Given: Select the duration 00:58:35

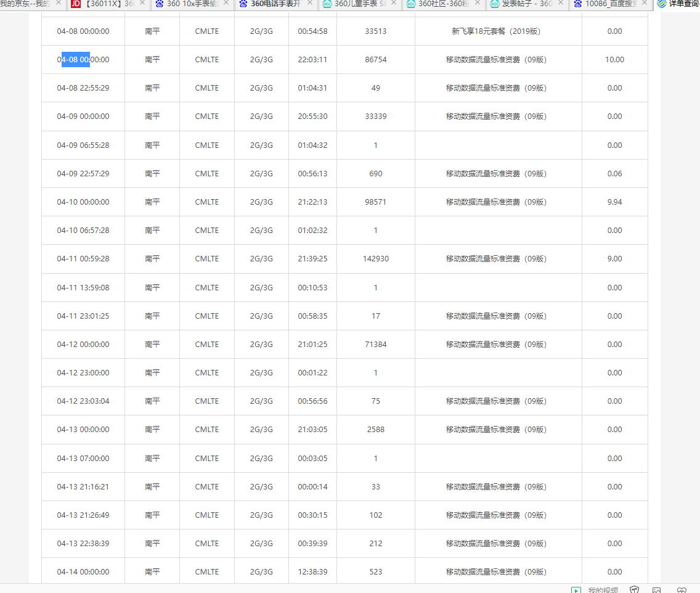Looking at the screenshot, I should click(x=312, y=316).
